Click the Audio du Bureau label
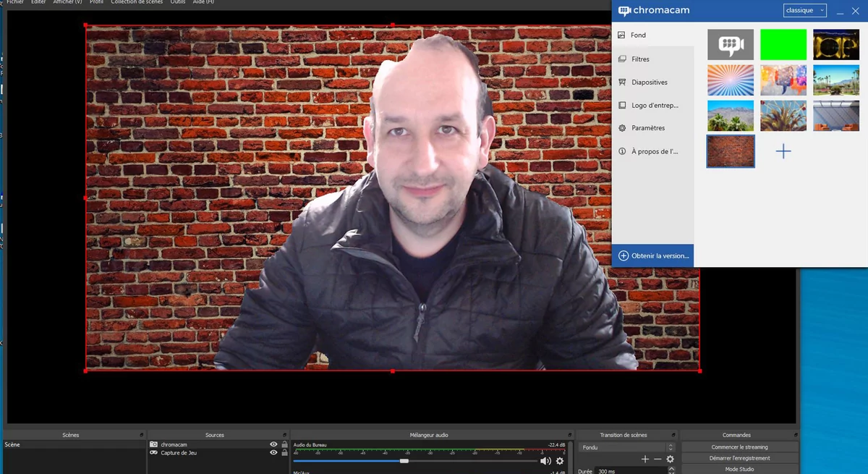The width and height of the screenshot is (868, 474). pyautogui.click(x=310, y=445)
